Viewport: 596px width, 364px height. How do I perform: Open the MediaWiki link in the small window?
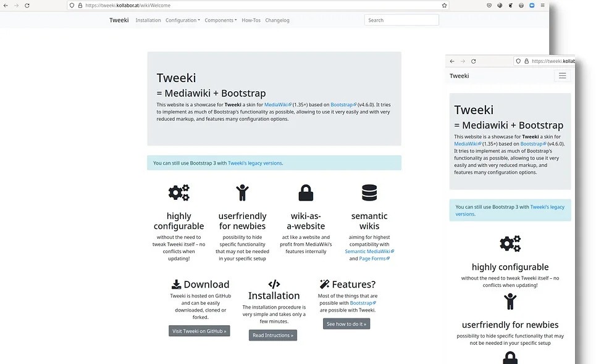(x=468, y=144)
